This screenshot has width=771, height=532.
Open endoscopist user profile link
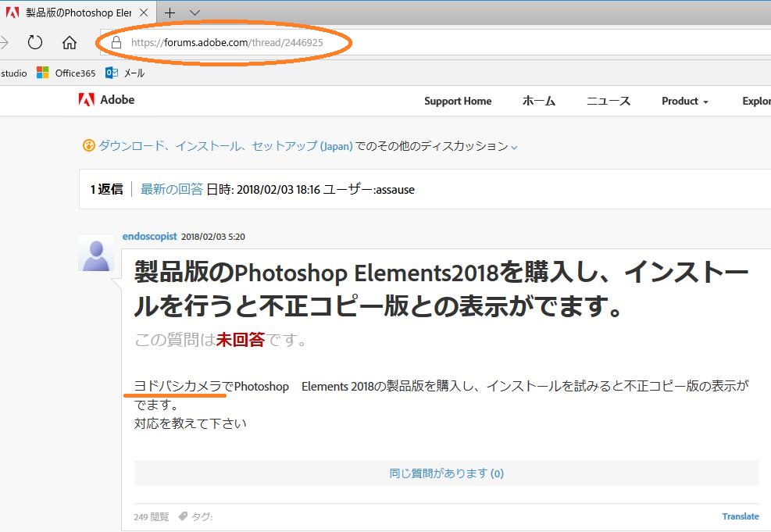point(149,236)
